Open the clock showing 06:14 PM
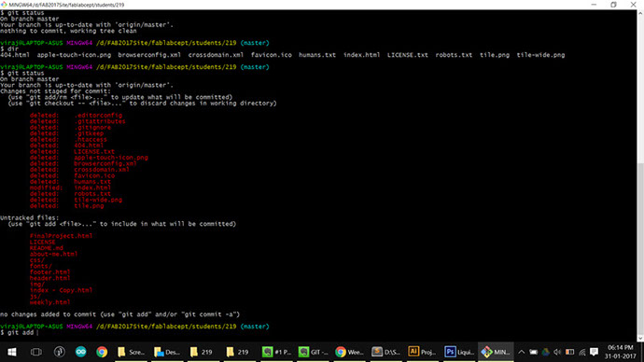Image resolution: width=644 pixels, height=362 pixels. (620, 352)
